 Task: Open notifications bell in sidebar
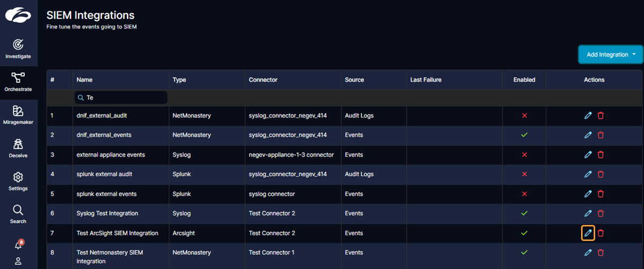click(x=18, y=245)
